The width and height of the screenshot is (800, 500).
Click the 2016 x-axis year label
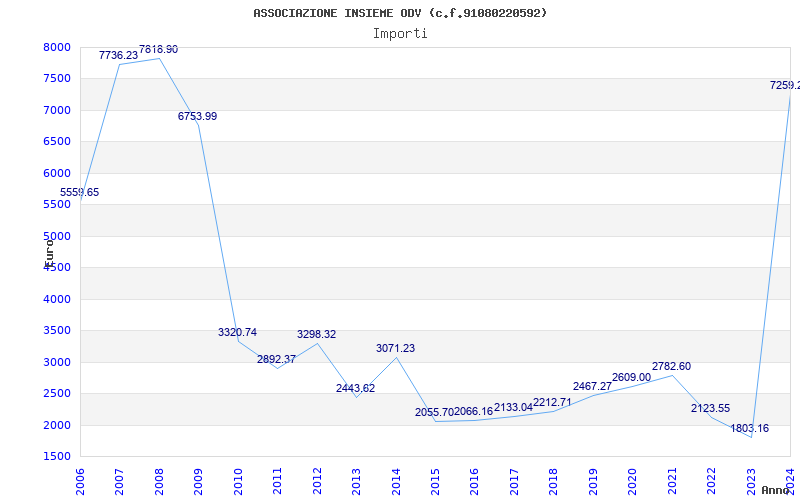(474, 482)
